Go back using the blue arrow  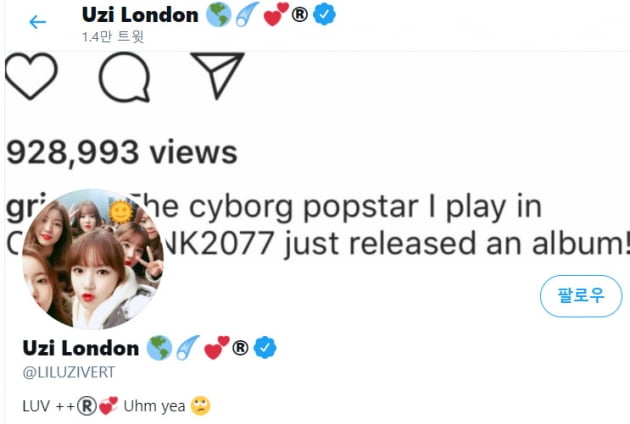point(38,22)
